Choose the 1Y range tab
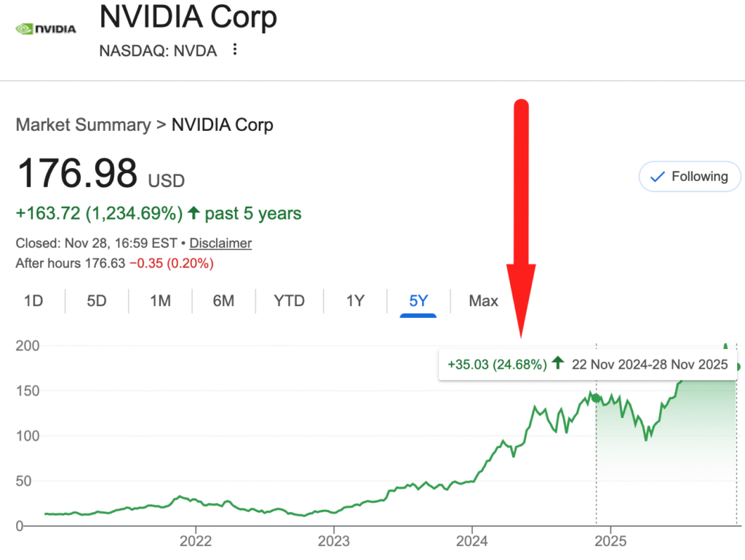This screenshot has width=745, height=560. pos(355,300)
